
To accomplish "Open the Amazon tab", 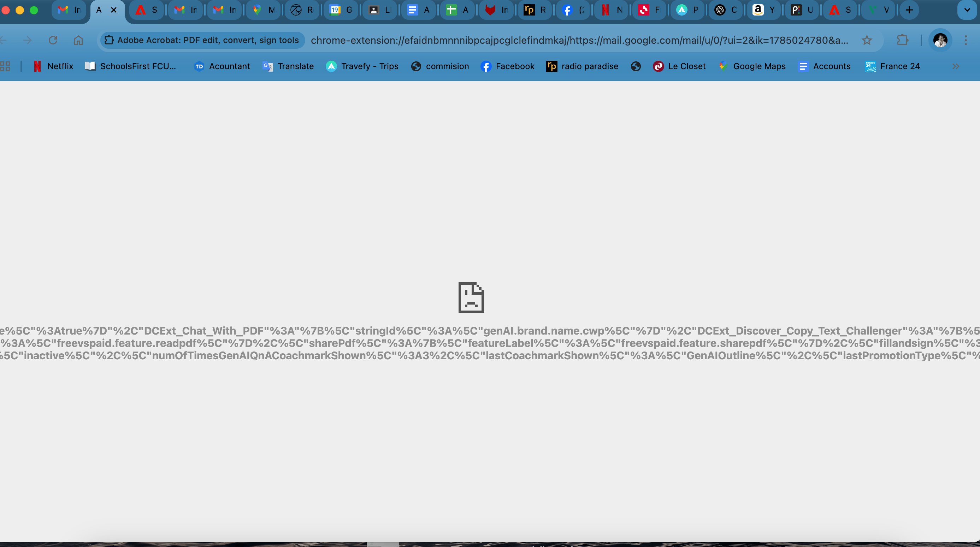I will coord(764,10).
